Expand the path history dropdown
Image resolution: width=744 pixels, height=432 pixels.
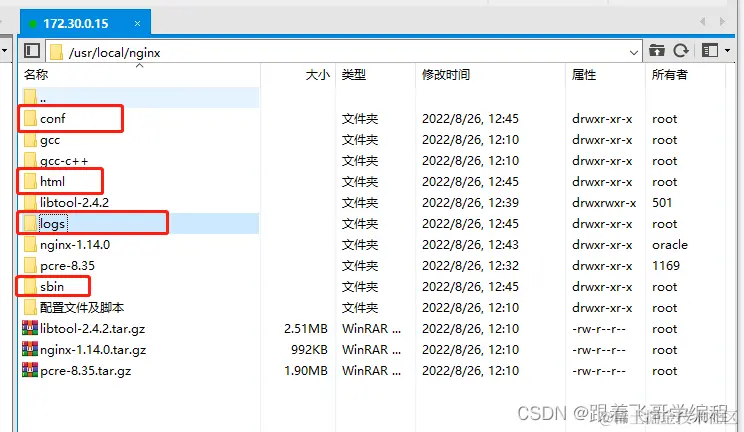coord(633,52)
